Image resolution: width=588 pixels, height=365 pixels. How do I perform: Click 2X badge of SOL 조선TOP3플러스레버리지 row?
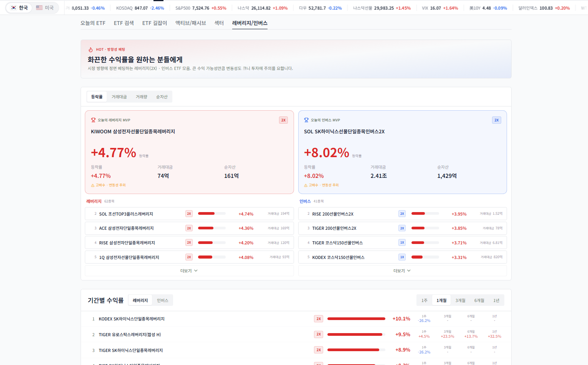(x=189, y=214)
